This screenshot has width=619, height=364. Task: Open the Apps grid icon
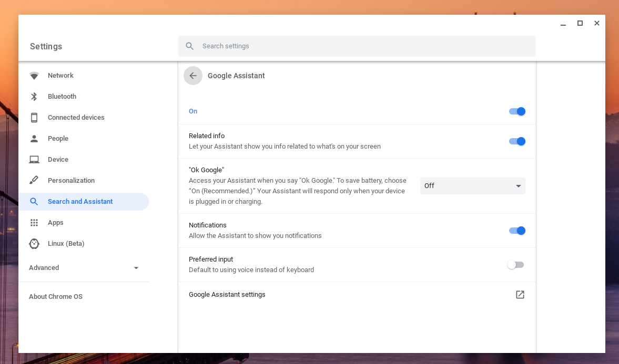pos(34,223)
